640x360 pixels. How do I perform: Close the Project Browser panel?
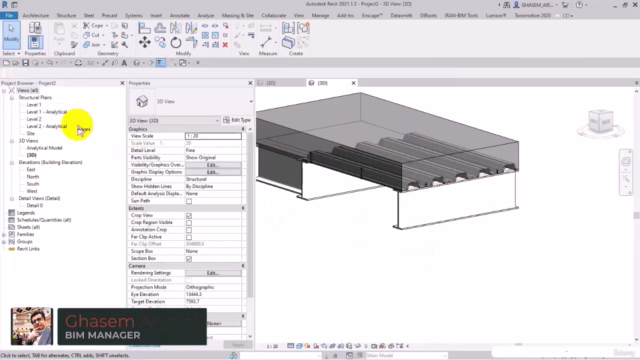pos(122,83)
